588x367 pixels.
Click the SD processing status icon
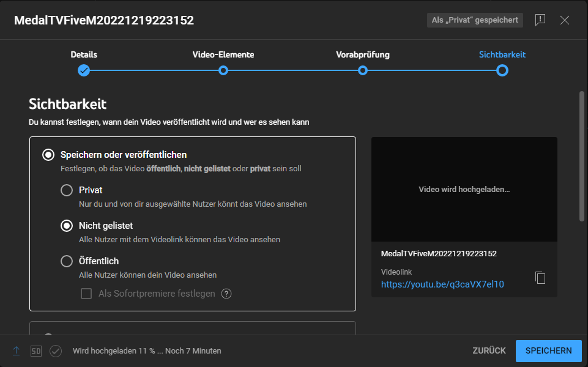coord(36,351)
